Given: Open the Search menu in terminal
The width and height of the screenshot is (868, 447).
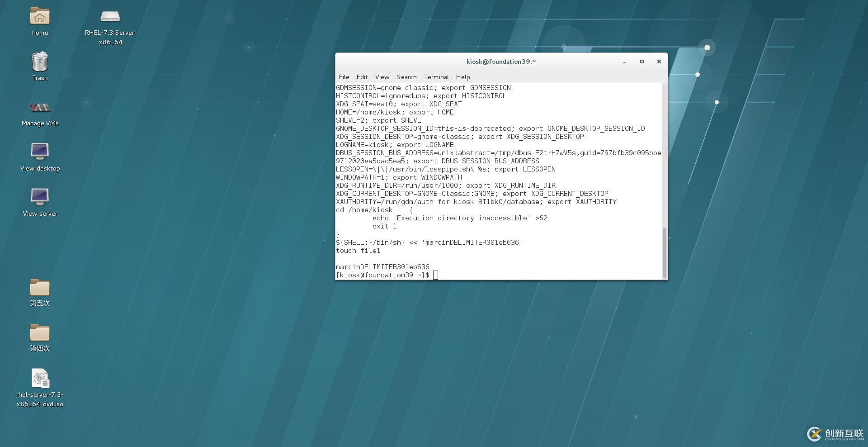Looking at the screenshot, I should click(x=407, y=77).
